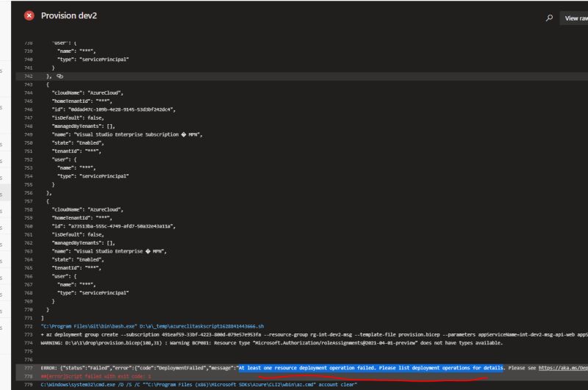Select the WARNING BCP081 roleAssignments line
Image resolution: width=588 pixels, height=390 pixels.
click(271, 343)
